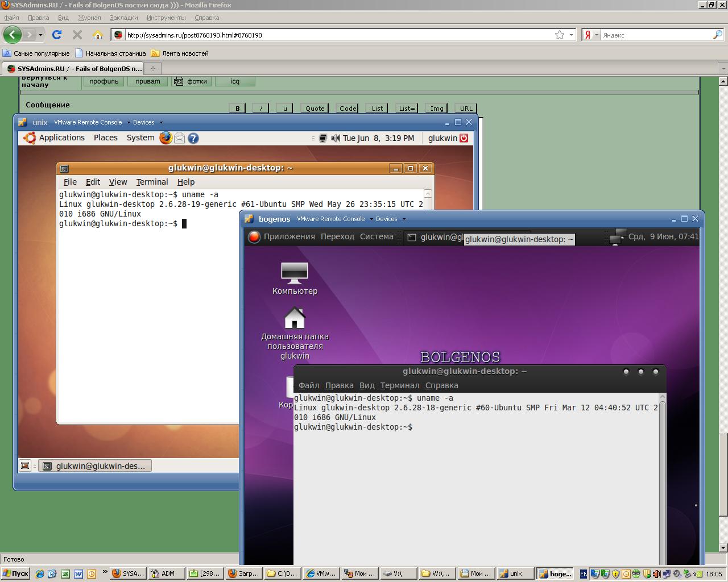
Task: Insert URL tag button
Action: 466,108
